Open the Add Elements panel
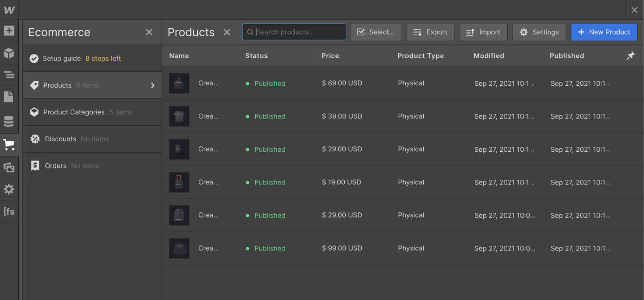Screen dimensions: 644x300 pyautogui.click(x=9, y=31)
